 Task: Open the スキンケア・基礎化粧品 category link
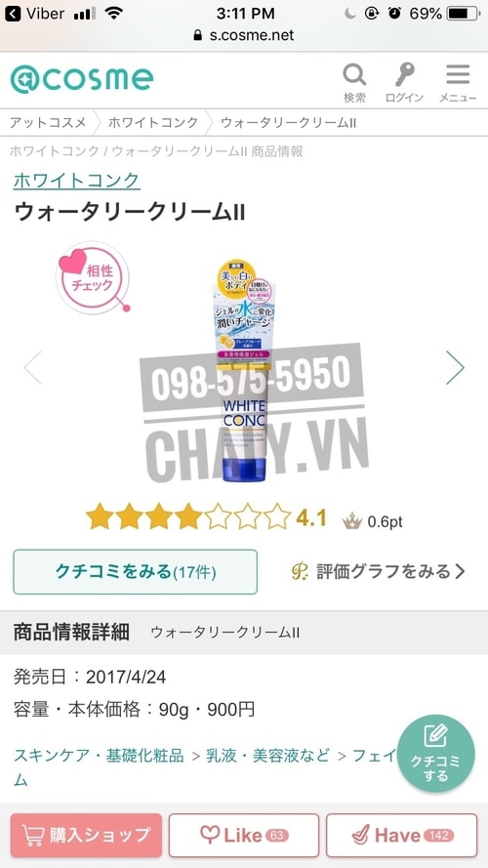(99, 755)
